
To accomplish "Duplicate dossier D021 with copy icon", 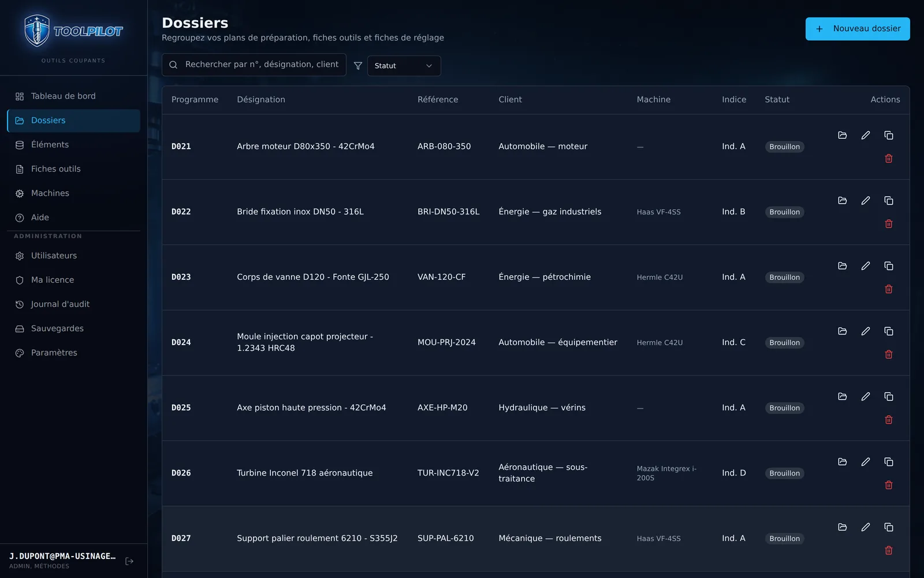I will click(x=889, y=135).
